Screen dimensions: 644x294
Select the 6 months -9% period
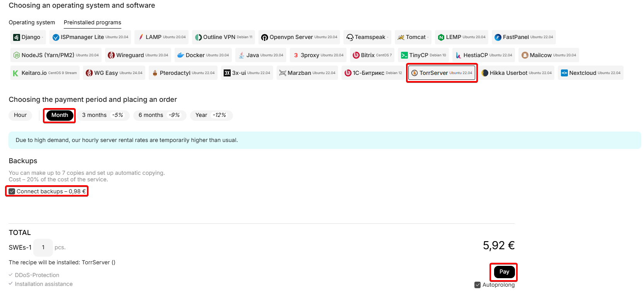pyautogui.click(x=159, y=115)
